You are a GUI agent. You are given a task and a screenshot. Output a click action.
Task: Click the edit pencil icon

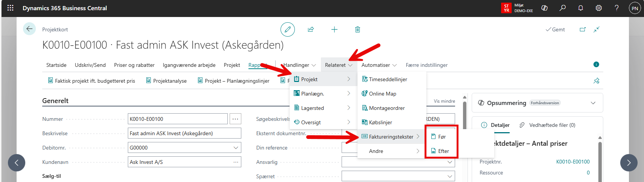[288, 29]
